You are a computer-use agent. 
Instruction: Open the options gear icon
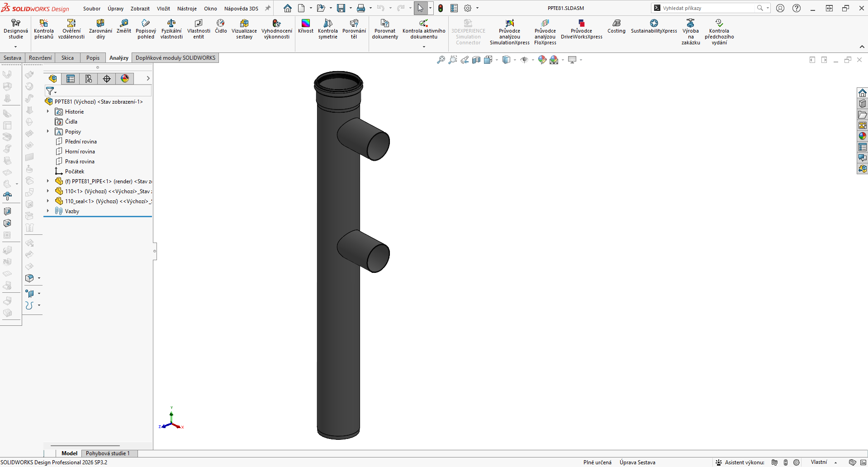[x=468, y=8]
